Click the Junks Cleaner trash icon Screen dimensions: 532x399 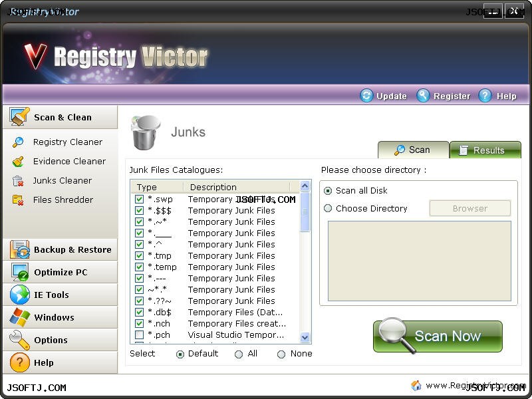[x=18, y=181]
